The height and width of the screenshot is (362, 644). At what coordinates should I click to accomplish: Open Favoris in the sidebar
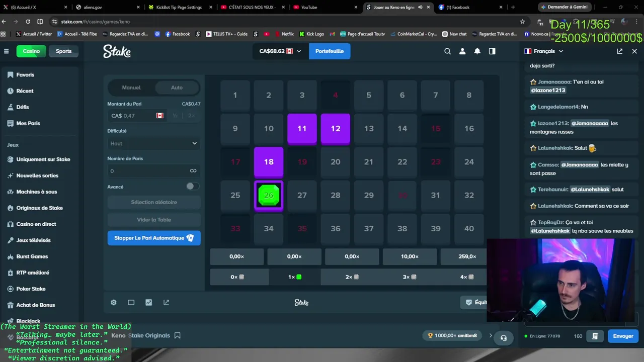(25, 75)
